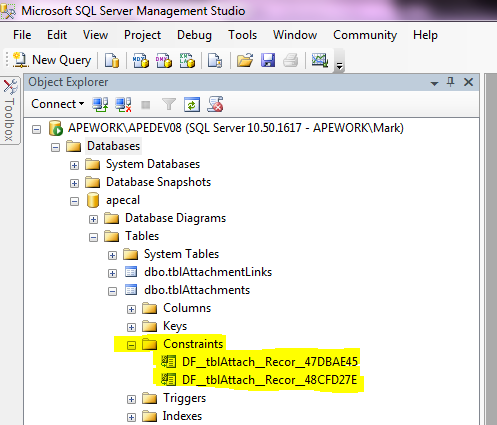Open the Debug menu

[x=194, y=35]
